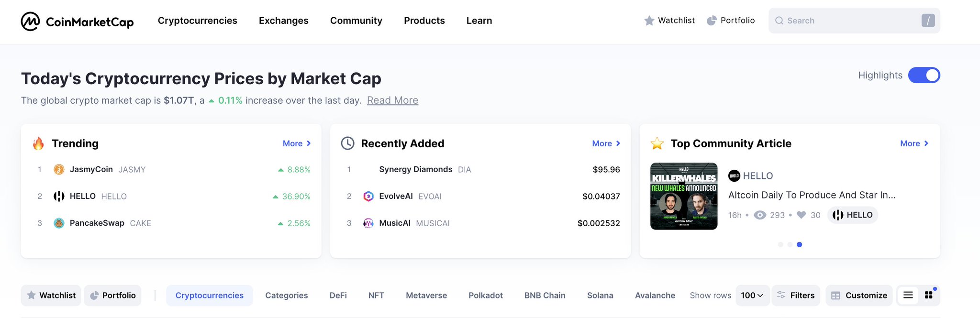Viewport: 980px width, 318px height.
Task: Open Portfolio pie chart icon in header
Action: click(x=712, y=21)
